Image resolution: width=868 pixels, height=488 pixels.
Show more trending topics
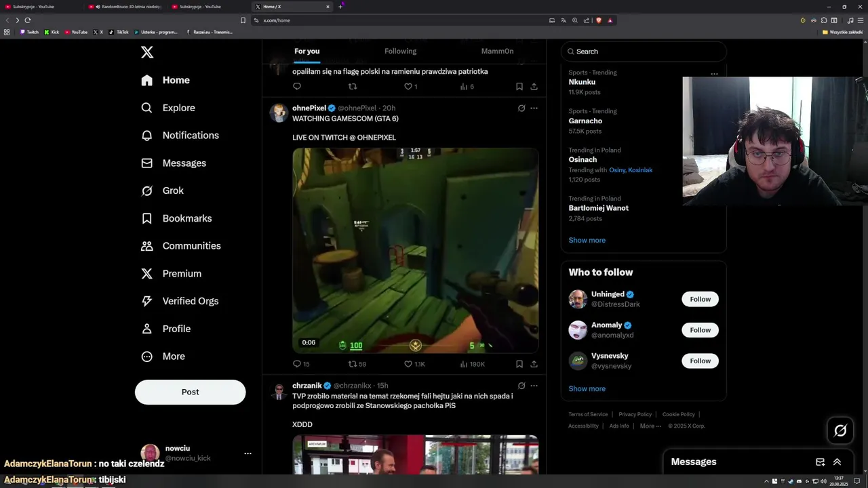coord(587,240)
